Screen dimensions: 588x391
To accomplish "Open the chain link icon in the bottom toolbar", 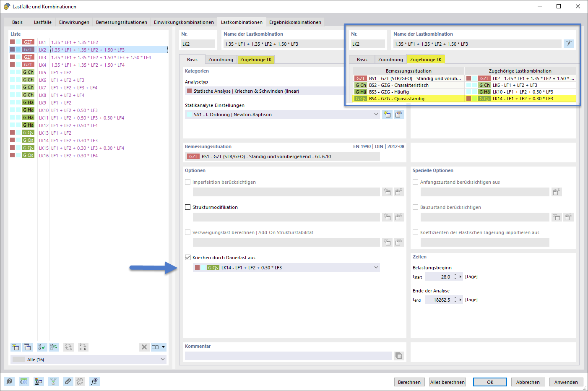I will [x=68, y=381].
